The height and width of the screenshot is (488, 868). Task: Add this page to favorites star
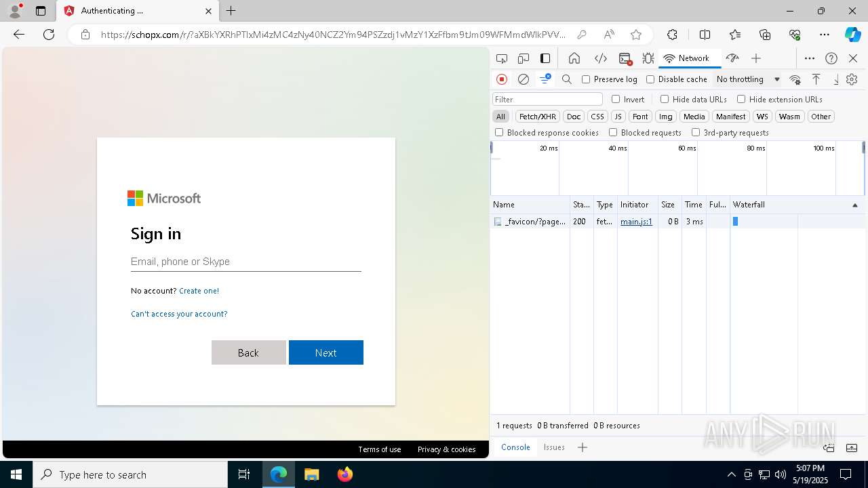[635, 35]
